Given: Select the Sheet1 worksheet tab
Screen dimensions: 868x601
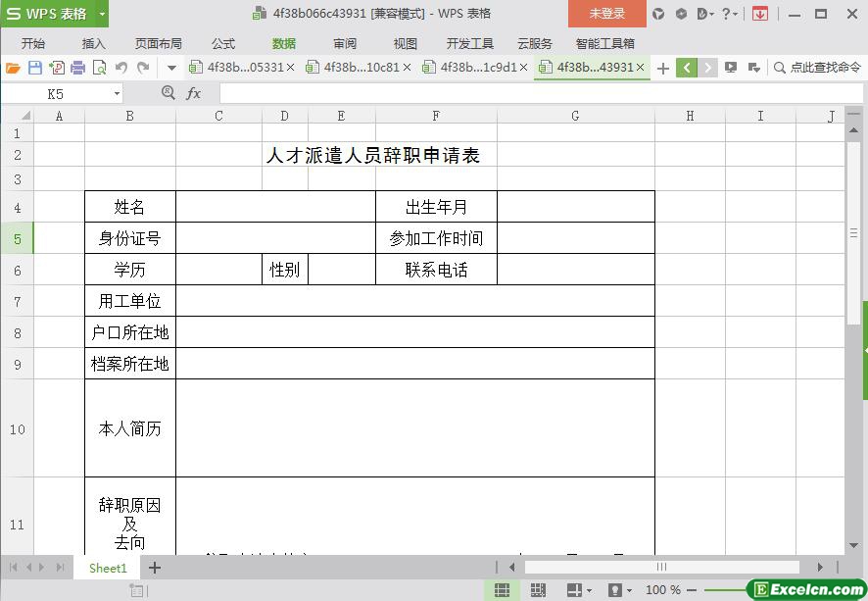Looking at the screenshot, I should (108, 568).
